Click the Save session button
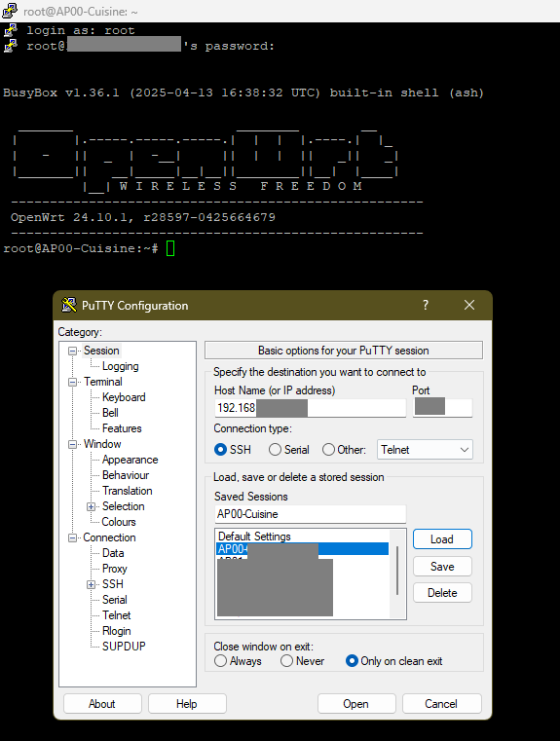The height and width of the screenshot is (741, 560). click(442, 566)
